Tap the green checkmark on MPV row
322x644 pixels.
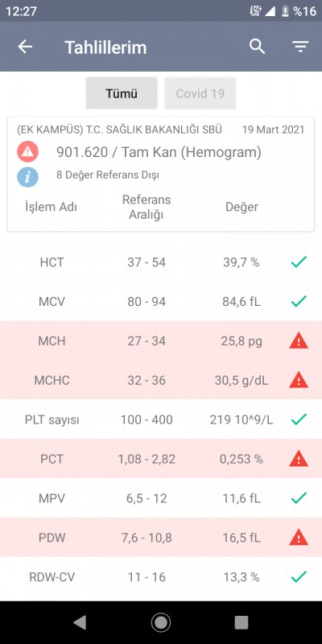[299, 498]
